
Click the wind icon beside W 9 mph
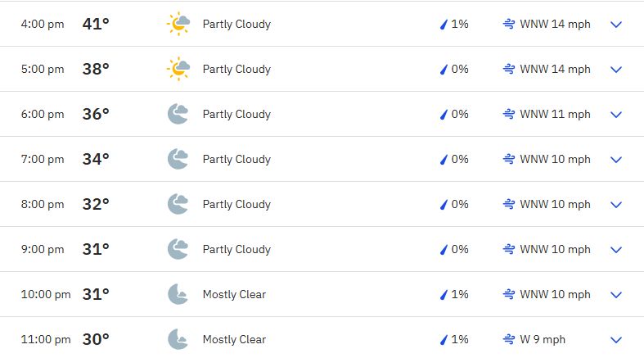tap(509, 339)
